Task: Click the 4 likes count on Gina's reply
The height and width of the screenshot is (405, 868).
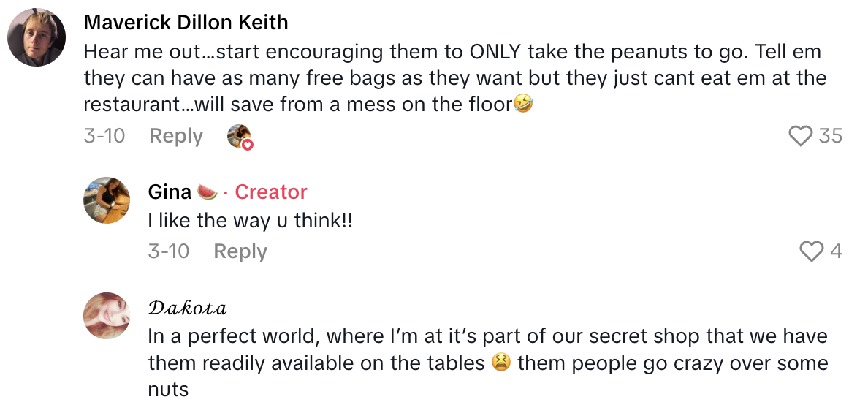Action: click(x=836, y=251)
